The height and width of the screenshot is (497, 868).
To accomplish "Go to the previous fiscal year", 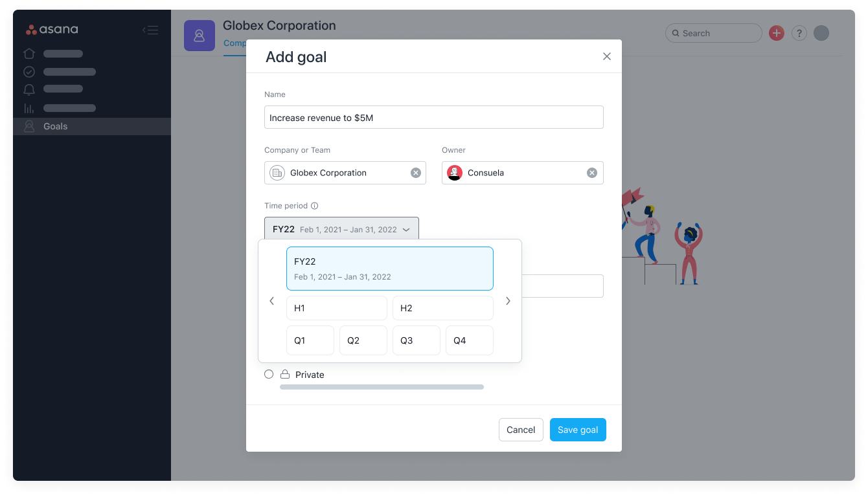I will coord(272,301).
